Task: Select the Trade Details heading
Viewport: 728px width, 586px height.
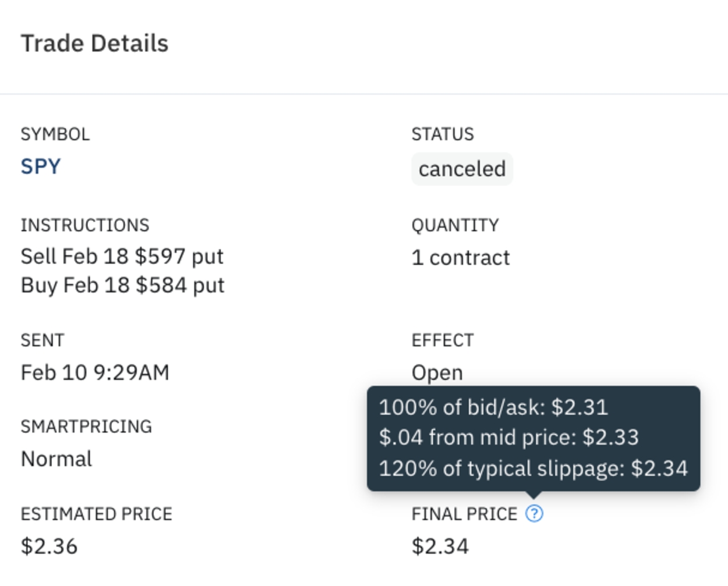Action: click(x=94, y=44)
